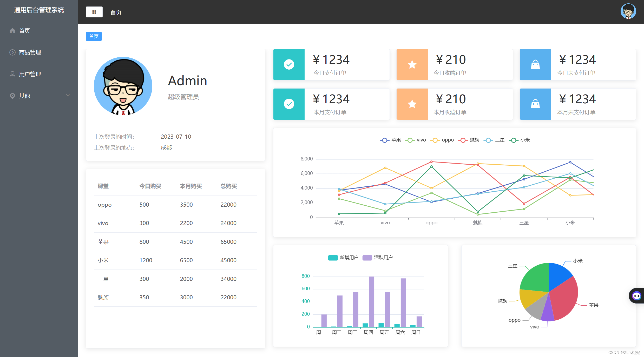Open user avatar menu in top bar

tap(628, 11)
